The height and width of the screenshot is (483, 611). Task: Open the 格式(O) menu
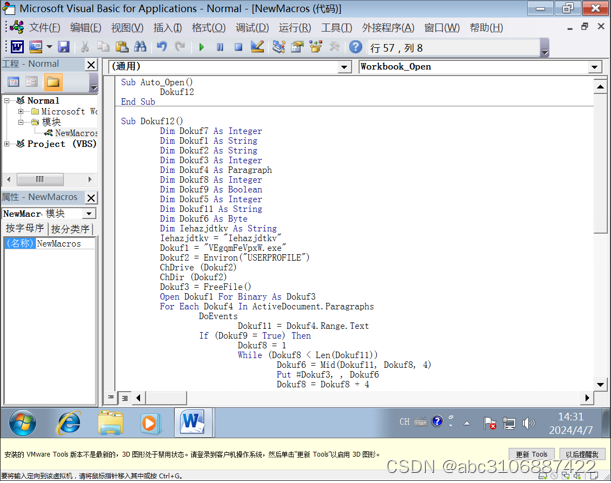[209, 28]
